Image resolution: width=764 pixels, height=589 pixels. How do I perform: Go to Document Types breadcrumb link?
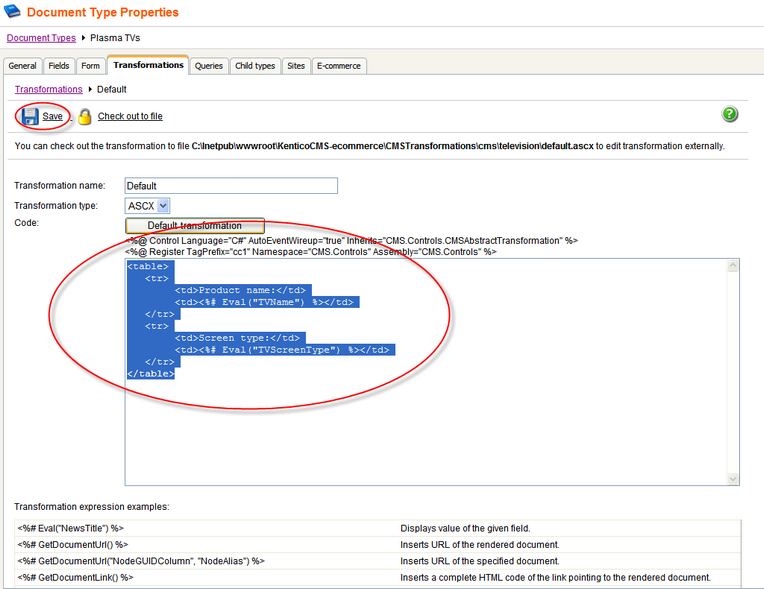[41, 38]
